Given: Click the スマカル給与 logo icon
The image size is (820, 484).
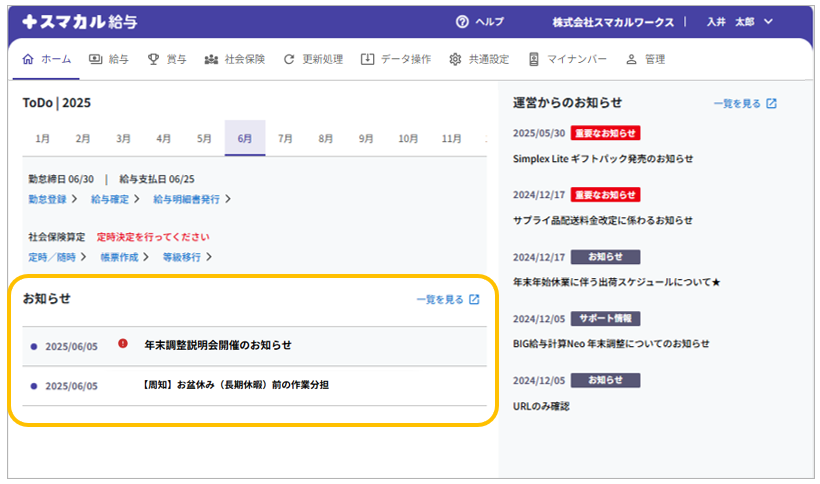Looking at the screenshot, I should (x=29, y=21).
